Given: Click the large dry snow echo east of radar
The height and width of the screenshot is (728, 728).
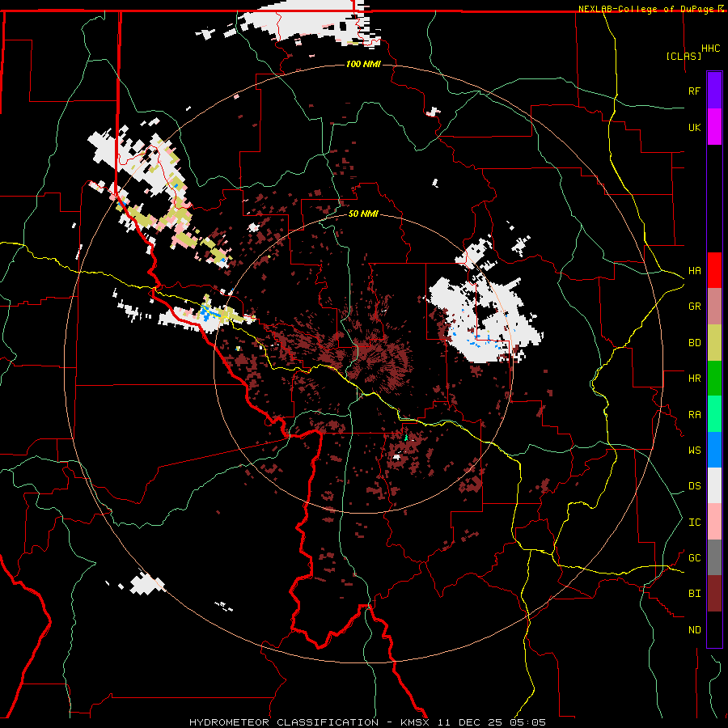Looking at the screenshot, I should [483, 320].
